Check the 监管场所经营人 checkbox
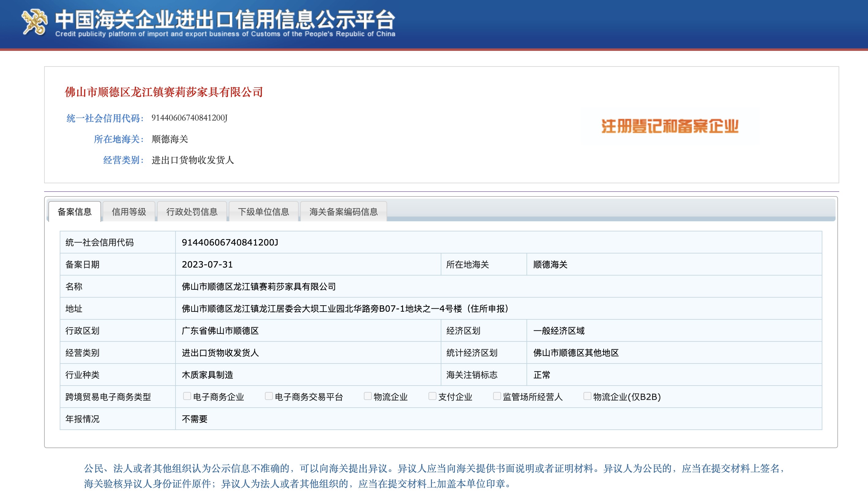868x491 pixels. tap(497, 396)
